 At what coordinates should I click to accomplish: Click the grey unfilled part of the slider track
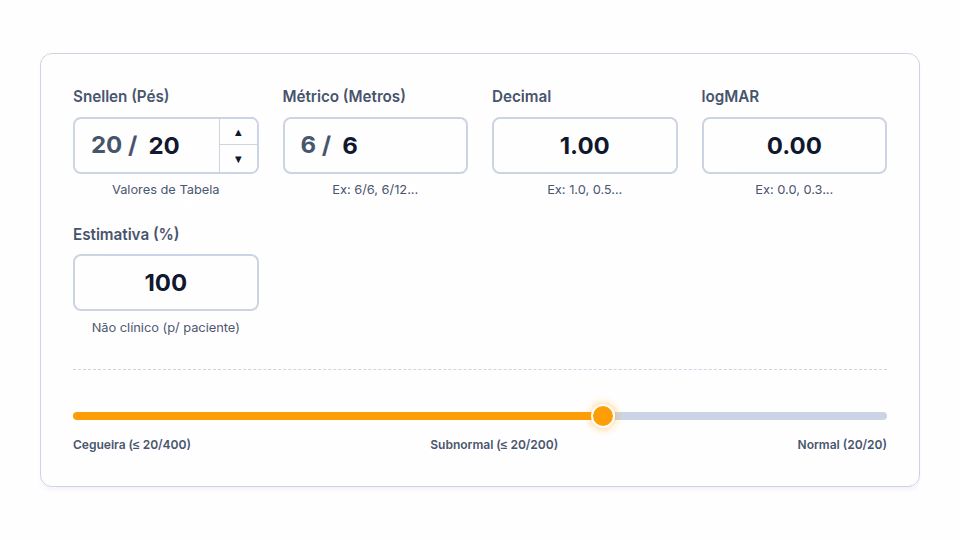[x=750, y=416]
